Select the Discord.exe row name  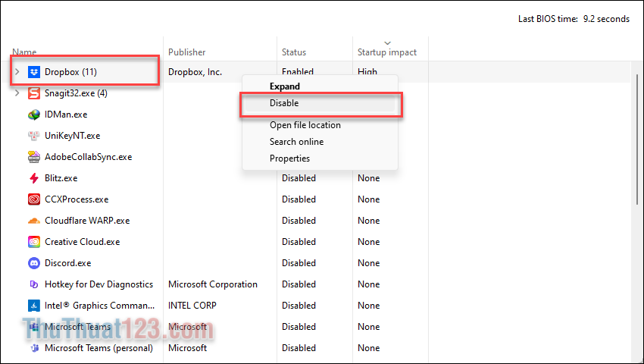(x=67, y=263)
